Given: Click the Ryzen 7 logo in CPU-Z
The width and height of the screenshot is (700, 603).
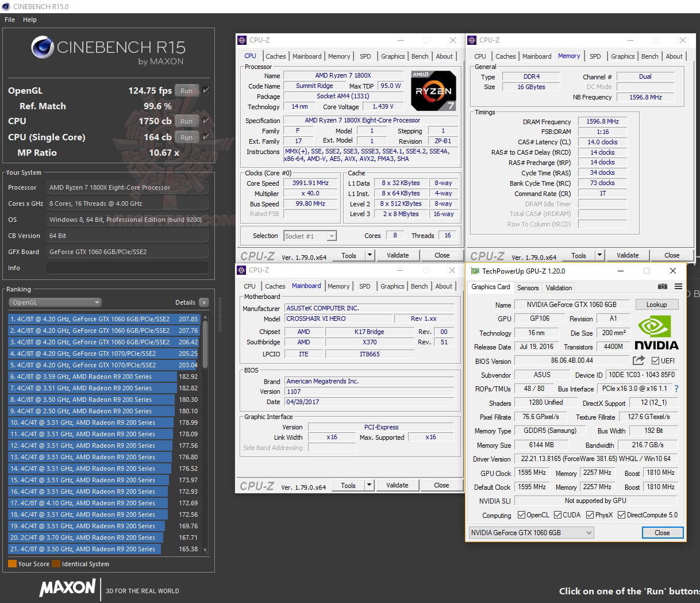Looking at the screenshot, I should [434, 90].
